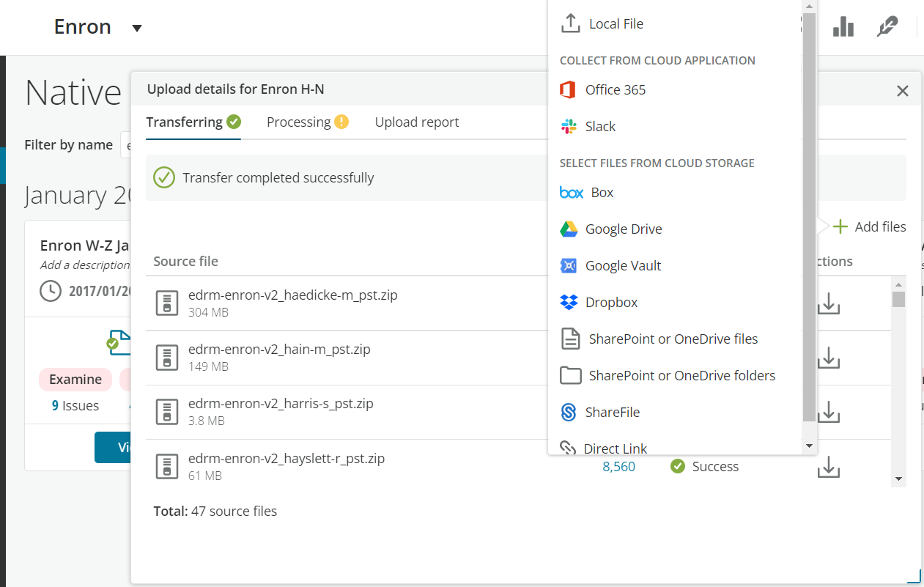Click edrm-enron-v2_hayslett-r_pst.zip file name
This screenshot has width=924, height=587.
[x=287, y=459]
